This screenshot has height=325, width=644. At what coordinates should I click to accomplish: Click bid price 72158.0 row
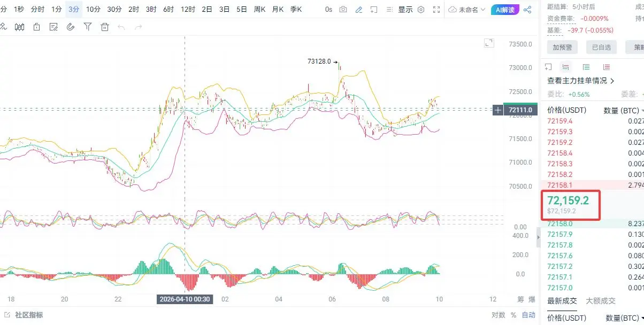tap(593, 223)
